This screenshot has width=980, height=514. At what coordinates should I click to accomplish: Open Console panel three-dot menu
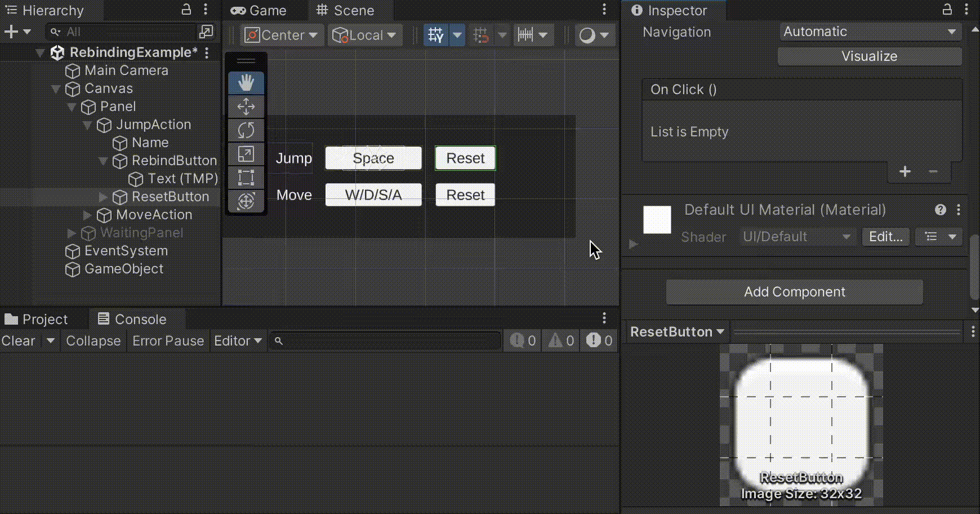pyautogui.click(x=604, y=318)
